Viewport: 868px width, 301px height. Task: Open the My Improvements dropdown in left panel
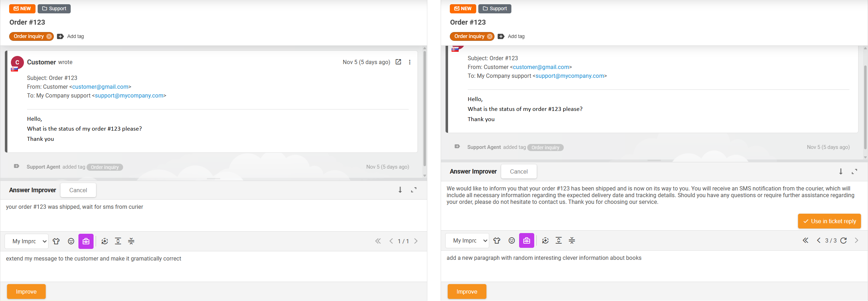[27, 241]
